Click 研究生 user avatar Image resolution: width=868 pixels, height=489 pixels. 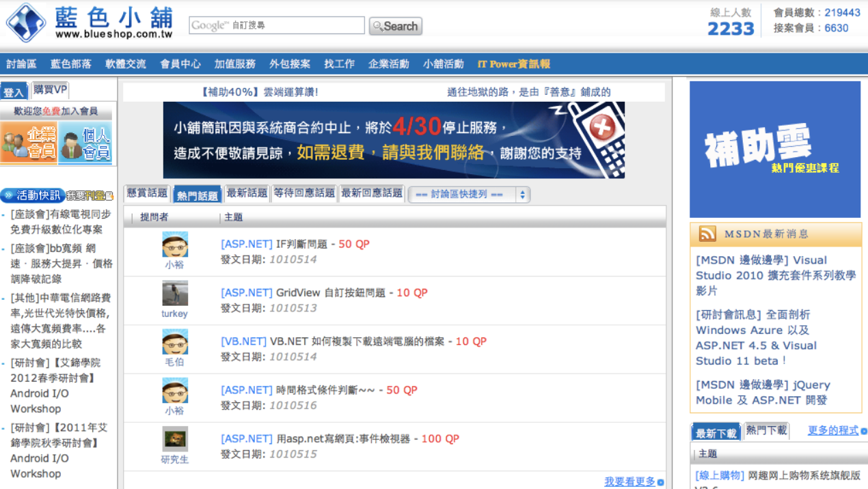(x=175, y=439)
